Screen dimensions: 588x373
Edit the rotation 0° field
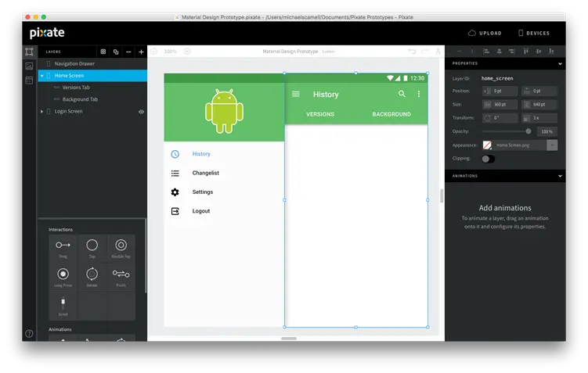[500, 118]
